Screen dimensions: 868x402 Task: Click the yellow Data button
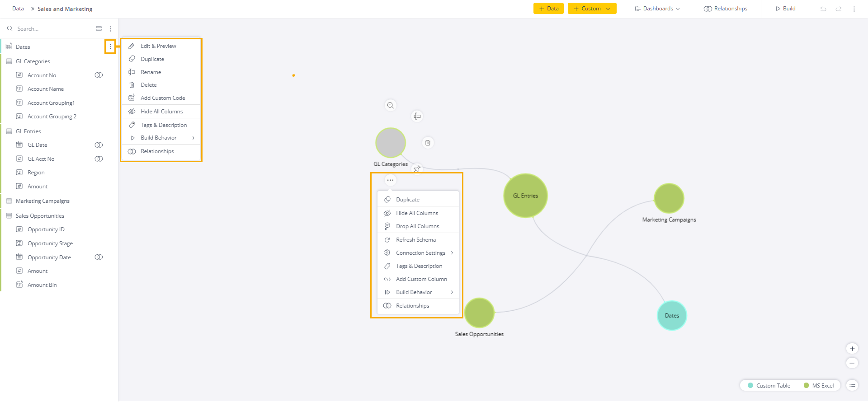pyautogui.click(x=548, y=9)
